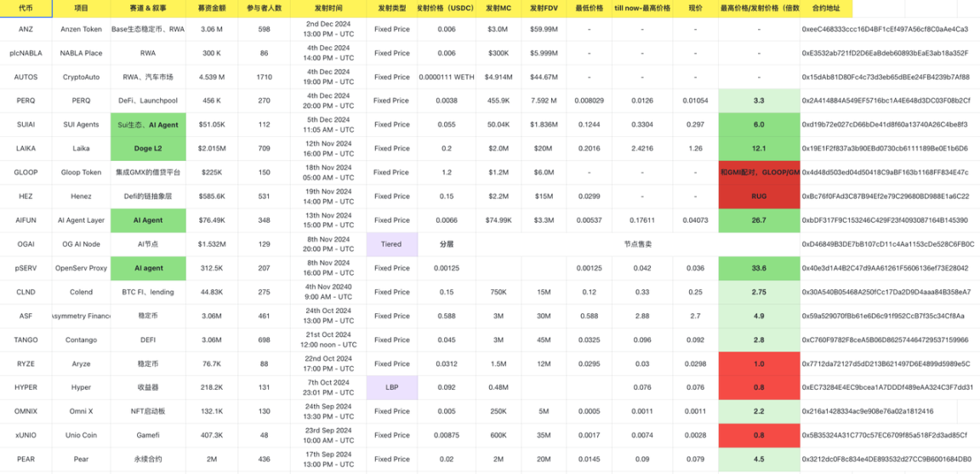Select the 0.0000111 WETH launch price cell
The image size is (980, 474).
(447, 77)
